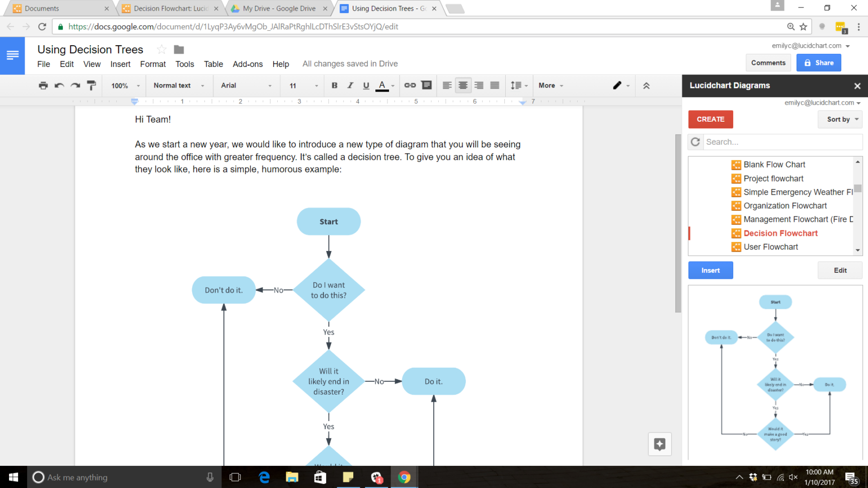Type in the Lucidchart search field
The width and height of the screenshot is (868, 488).
pyautogui.click(x=780, y=142)
